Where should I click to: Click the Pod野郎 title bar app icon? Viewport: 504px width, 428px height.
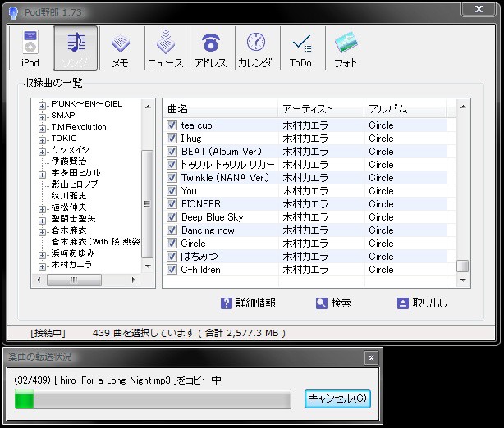pyautogui.click(x=13, y=12)
